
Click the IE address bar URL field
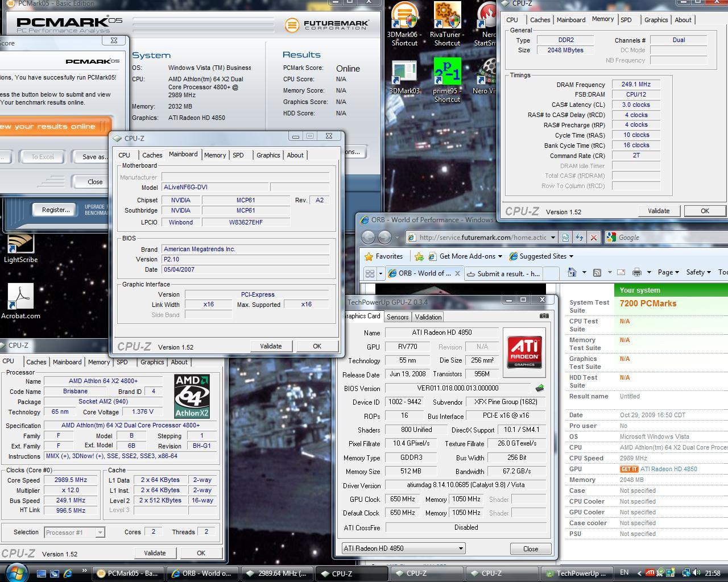pyautogui.click(x=482, y=238)
